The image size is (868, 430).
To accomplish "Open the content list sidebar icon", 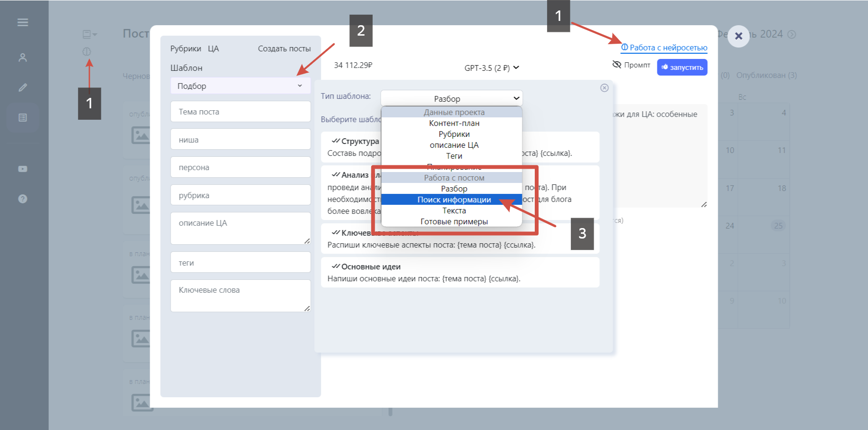I will [x=22, y=117].
